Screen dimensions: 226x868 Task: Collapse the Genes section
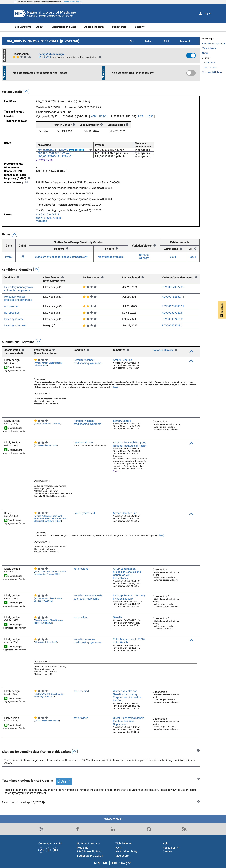click(x=14, y=234)
